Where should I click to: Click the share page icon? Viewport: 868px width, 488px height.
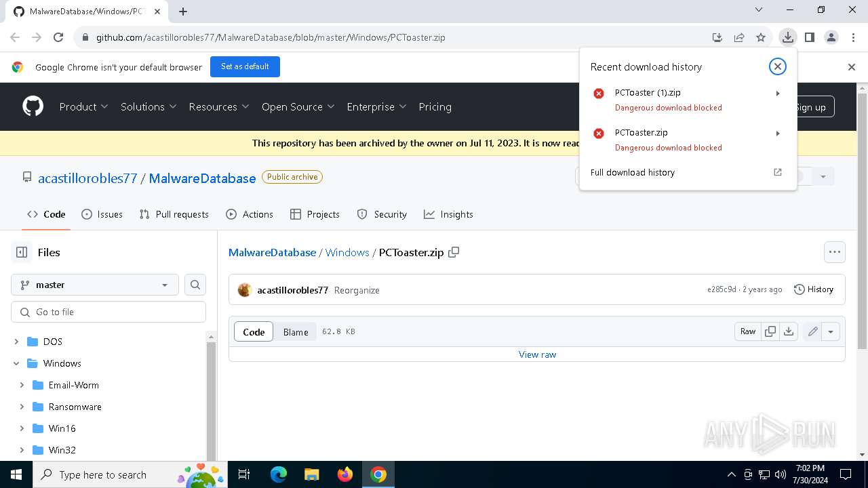[x=739, y=37]
